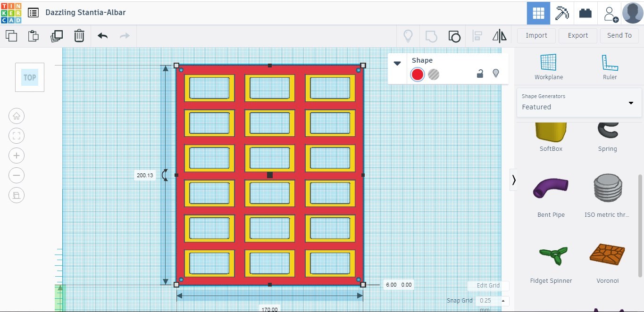
Task: Fit all in view
Action: pos(17,136)
